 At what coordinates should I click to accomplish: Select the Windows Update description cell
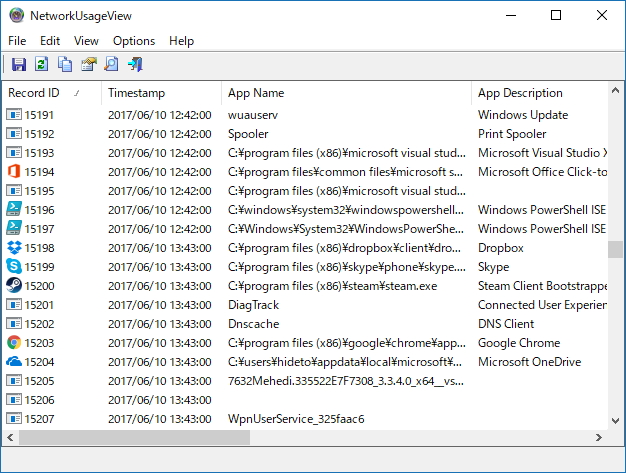pyautogui.click(x=523, y=115)
